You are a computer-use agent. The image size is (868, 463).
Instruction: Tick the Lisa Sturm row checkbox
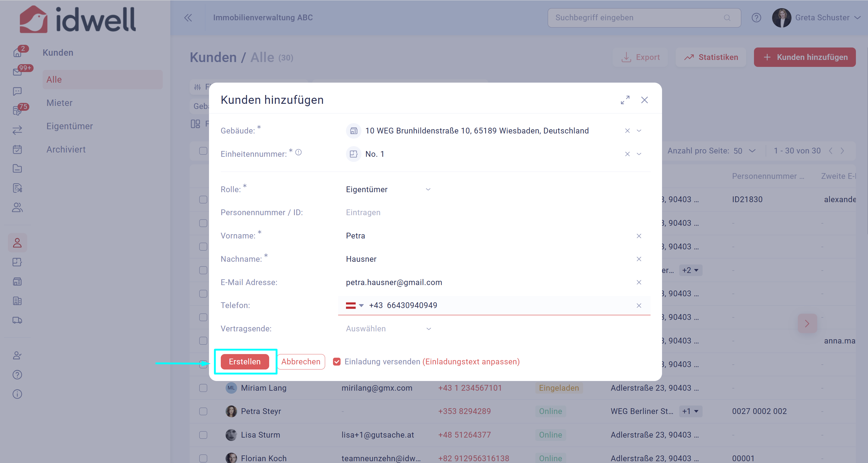click(x=203, y=435)
